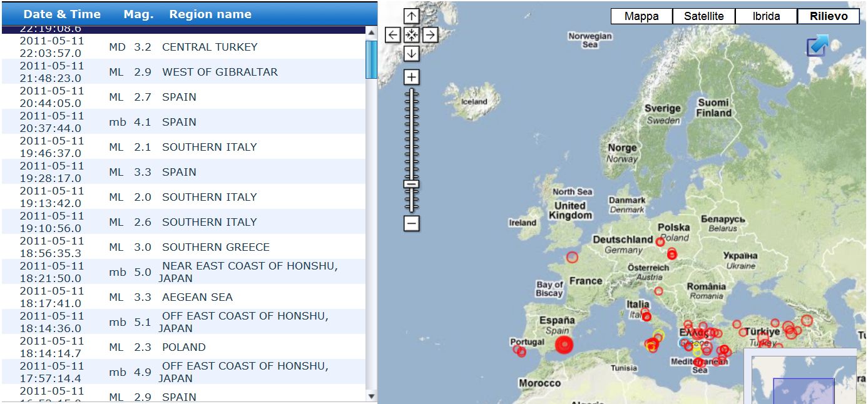Sort by Mag. column header

tap(138, 14)
